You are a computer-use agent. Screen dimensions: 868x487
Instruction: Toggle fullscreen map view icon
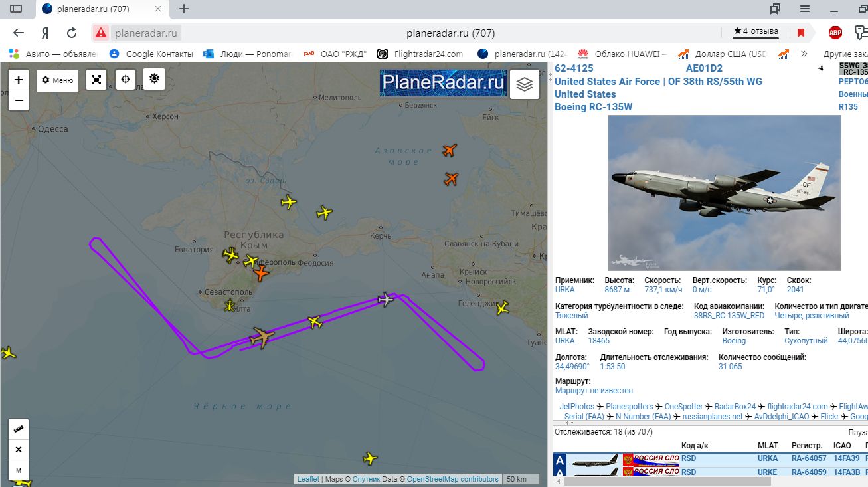[96, 80]
